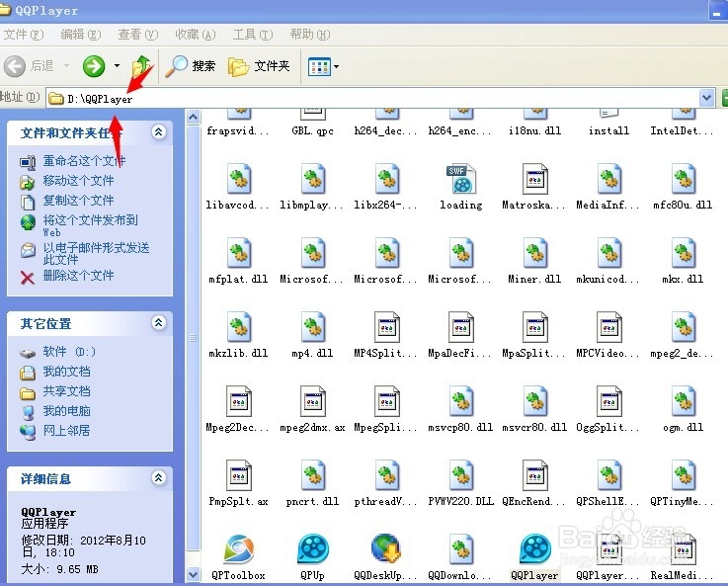728x586 pixels.
Task: Open My Computer (我的电脑) link
Action: point(55,411)
